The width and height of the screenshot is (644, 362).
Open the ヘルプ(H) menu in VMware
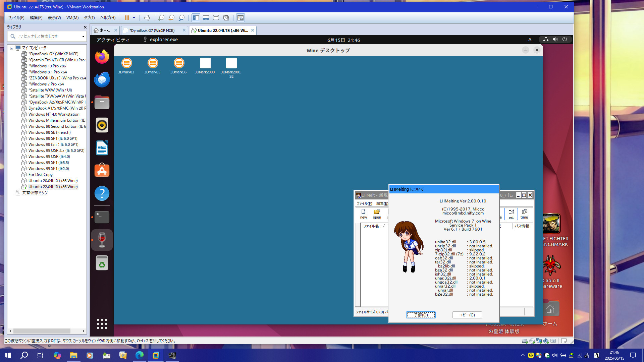point(108,18)
